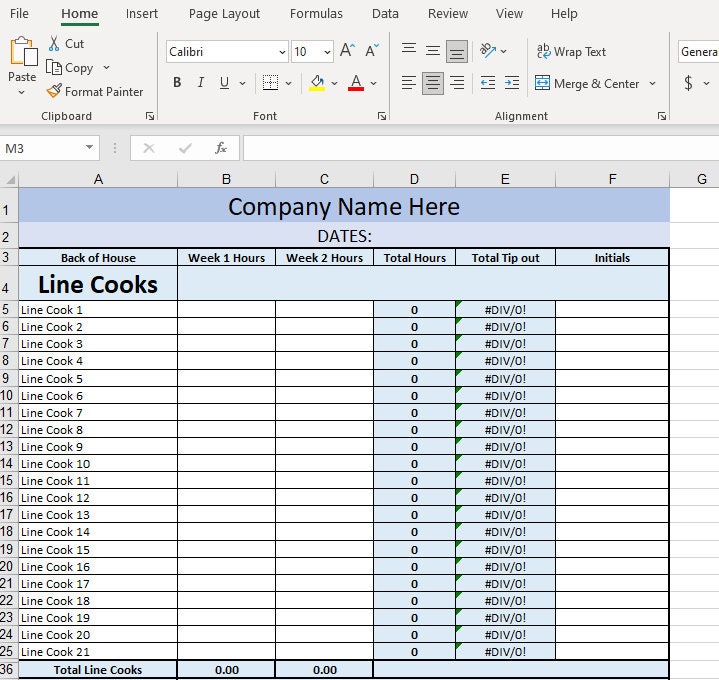Select the Company Name Here title cell

344,206
